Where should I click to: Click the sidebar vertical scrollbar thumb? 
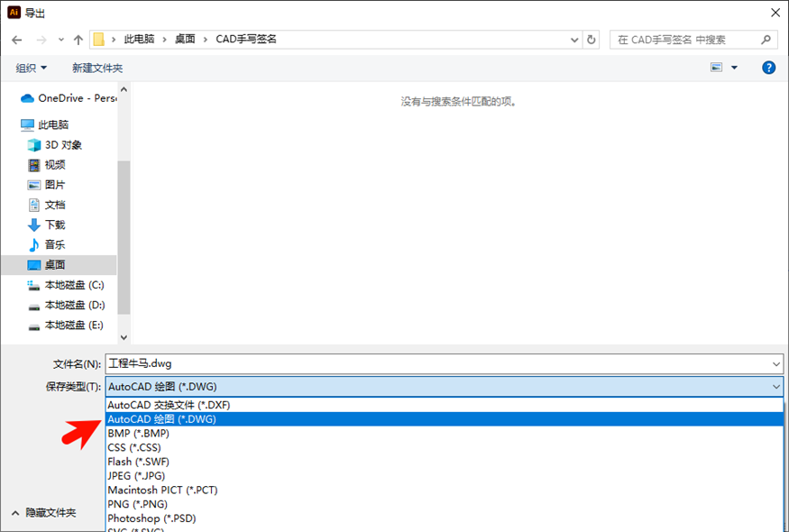124,237
